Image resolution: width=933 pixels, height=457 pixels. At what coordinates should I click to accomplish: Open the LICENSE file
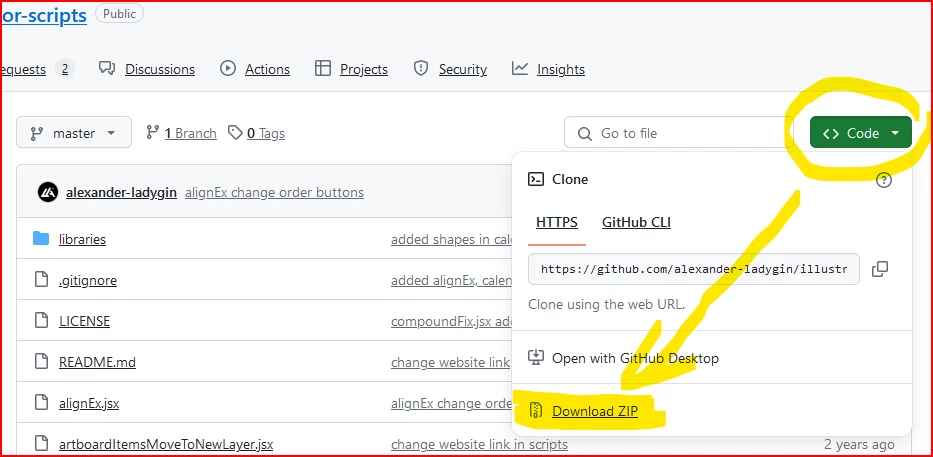tap(84, 321)
